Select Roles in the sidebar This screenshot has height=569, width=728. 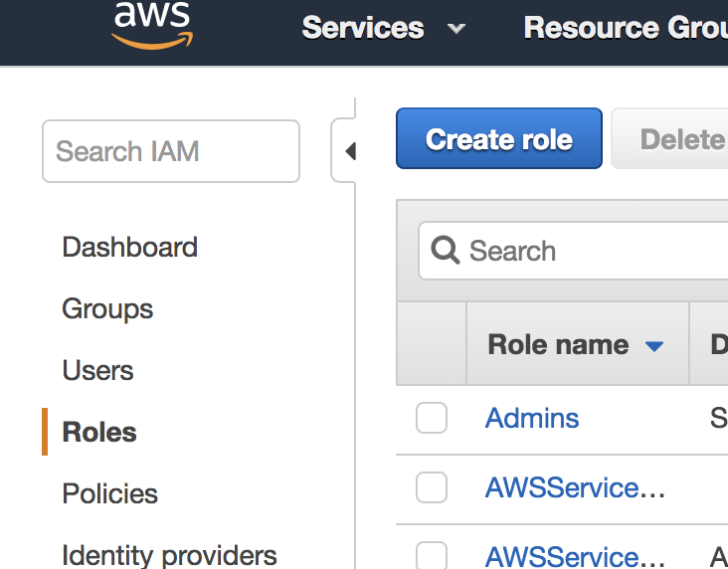click(x=99, y=432)
